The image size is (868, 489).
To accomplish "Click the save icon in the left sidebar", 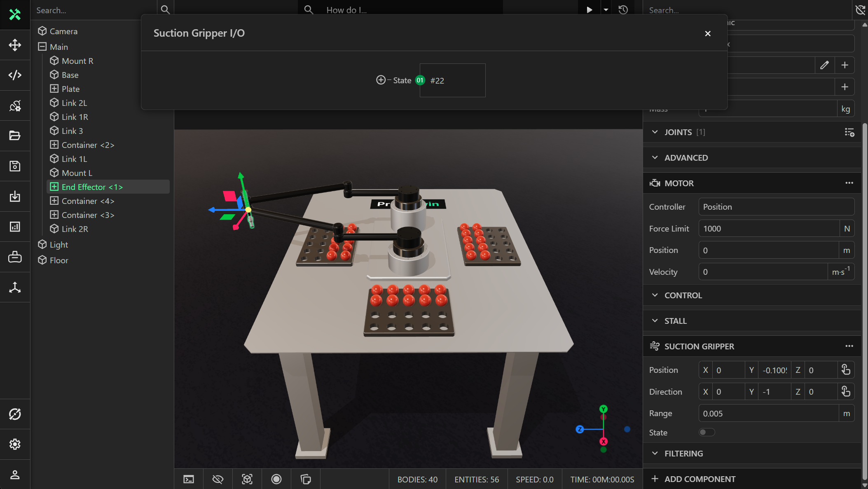I will pyautogui.click(x=15, y=166).
